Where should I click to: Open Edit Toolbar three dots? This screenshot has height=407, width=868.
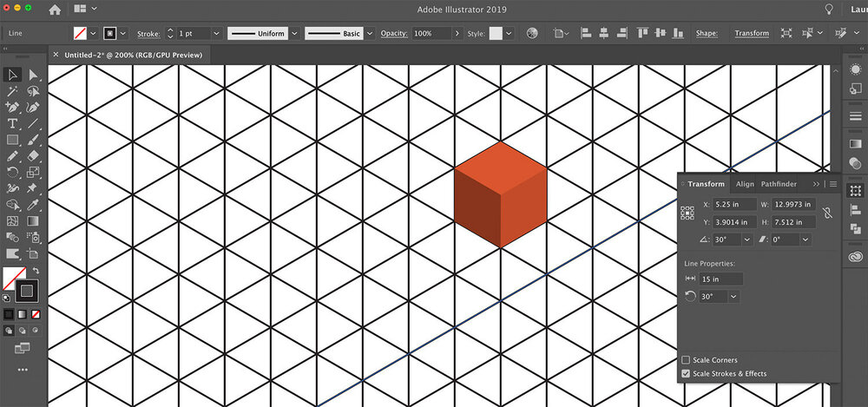click(23, 370)
